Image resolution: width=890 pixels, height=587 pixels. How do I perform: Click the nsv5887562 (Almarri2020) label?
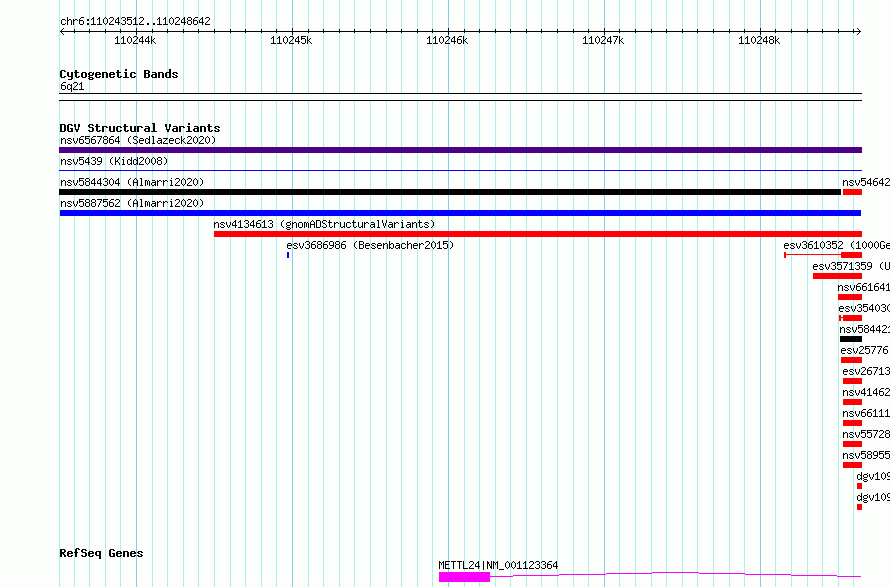tap(132, 203)
